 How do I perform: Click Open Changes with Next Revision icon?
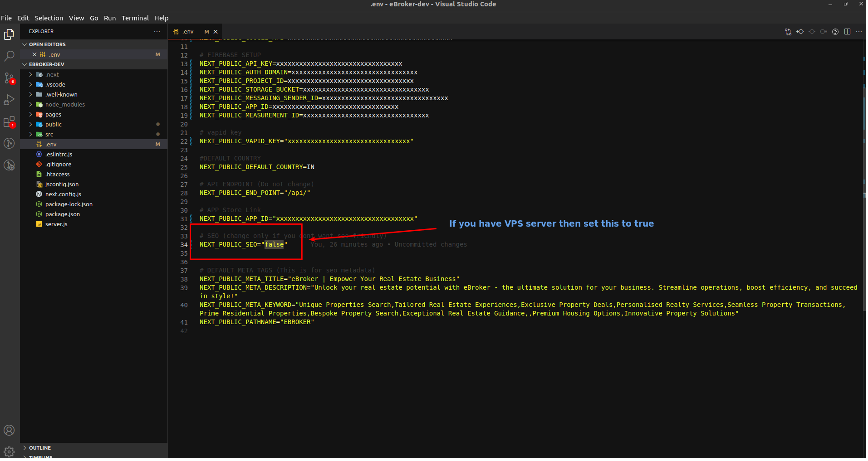pyautogui.click(x=824, y=32)
